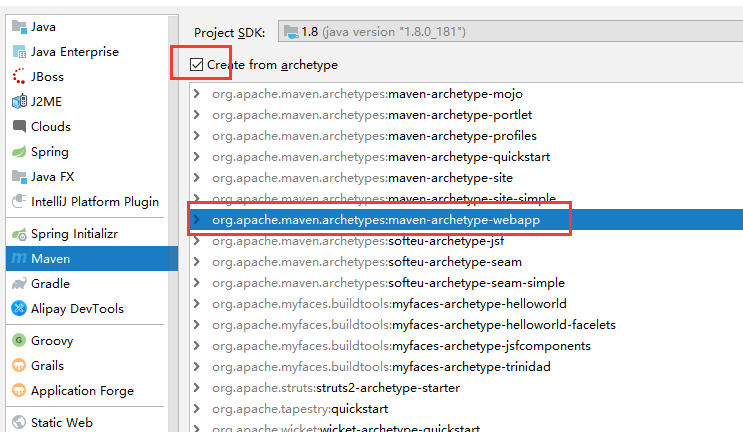The height and width of the screenshot is (432, 743).
Task: Select Java Enterprise project type
Action: [75, 52]
